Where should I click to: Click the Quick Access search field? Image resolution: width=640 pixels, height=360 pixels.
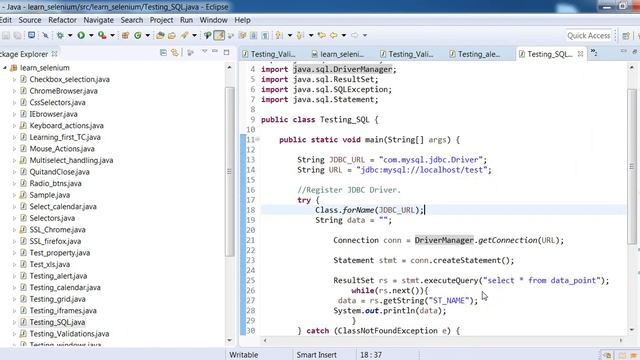(588, 36)
